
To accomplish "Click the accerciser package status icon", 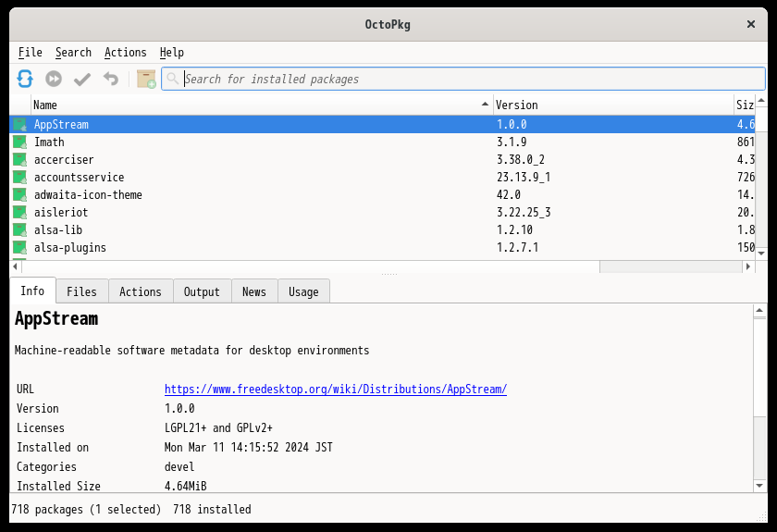I will click(x=19, y=160).
